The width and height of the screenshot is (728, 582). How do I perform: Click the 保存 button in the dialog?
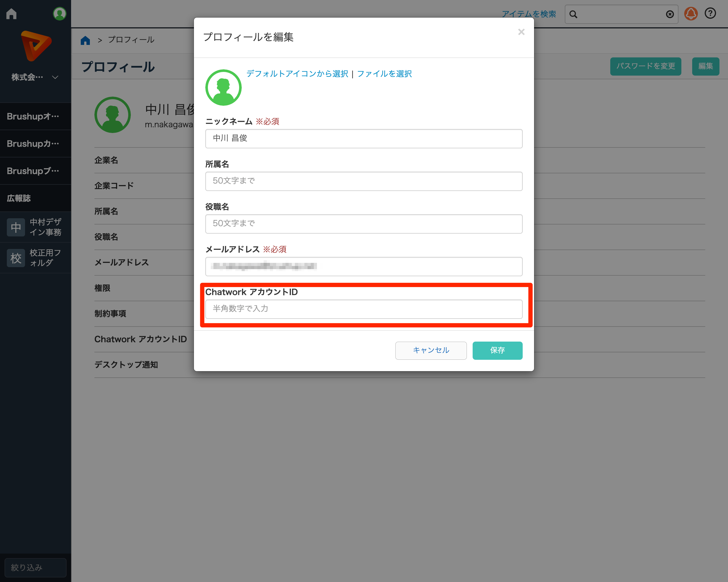(x=497, y=350)
